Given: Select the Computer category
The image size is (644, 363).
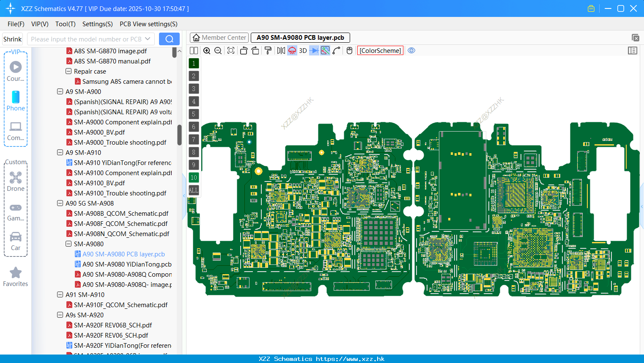Looking at the screenshot, I should point(16,131).
